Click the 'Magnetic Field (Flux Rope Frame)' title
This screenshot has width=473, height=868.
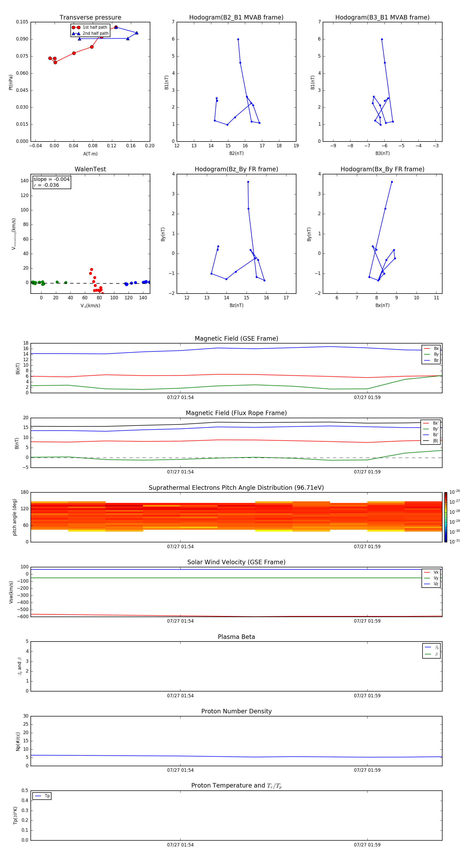tap(236, 413)
